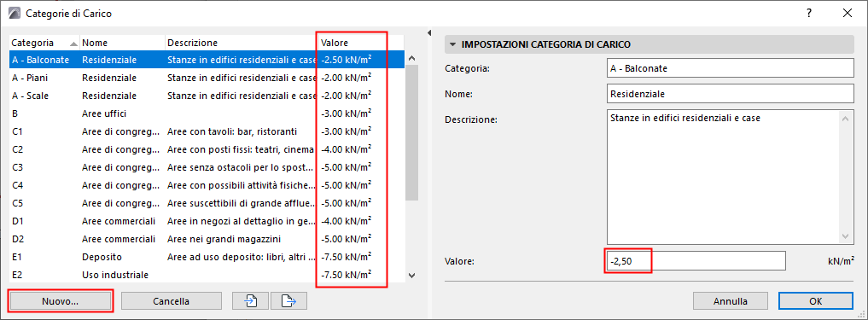The image size is (868, 320).
Task: Click the -7.50 kN/m² value of E2
Action: pyautogui.click(x=346, y=275)
